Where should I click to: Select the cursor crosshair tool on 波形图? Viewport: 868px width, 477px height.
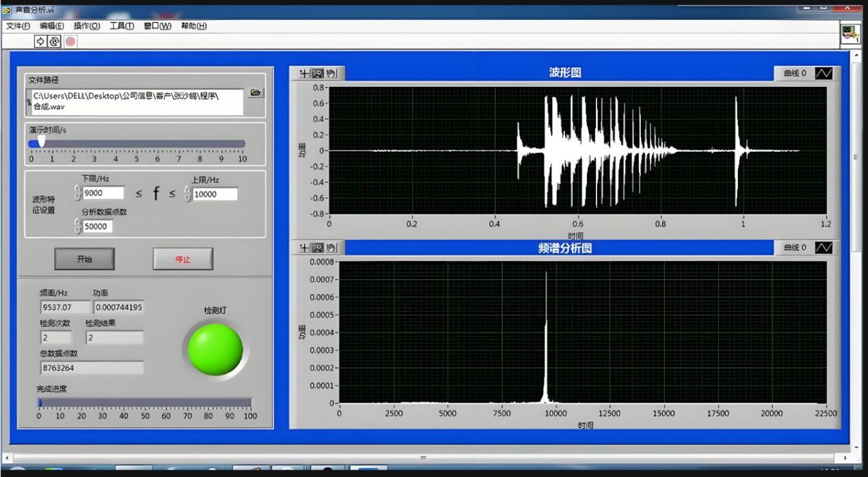click(304, 73)
